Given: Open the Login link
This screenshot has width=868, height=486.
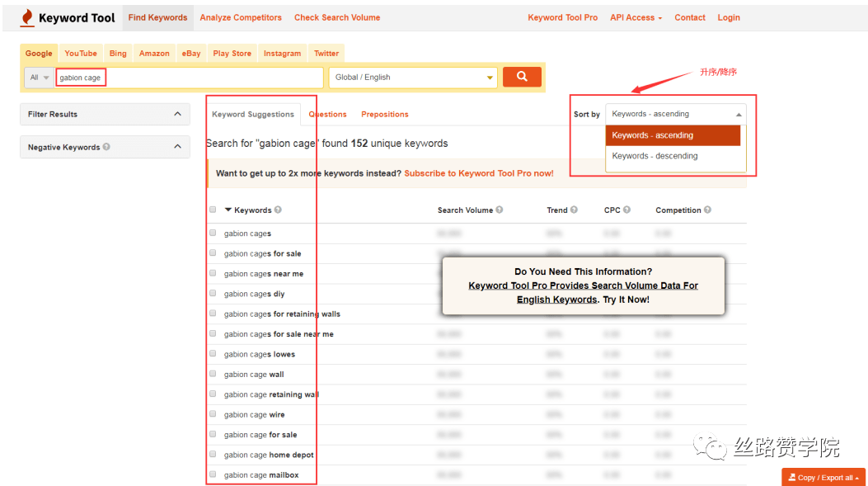Looking at the screenshot, I should click(x=729, y=17).
